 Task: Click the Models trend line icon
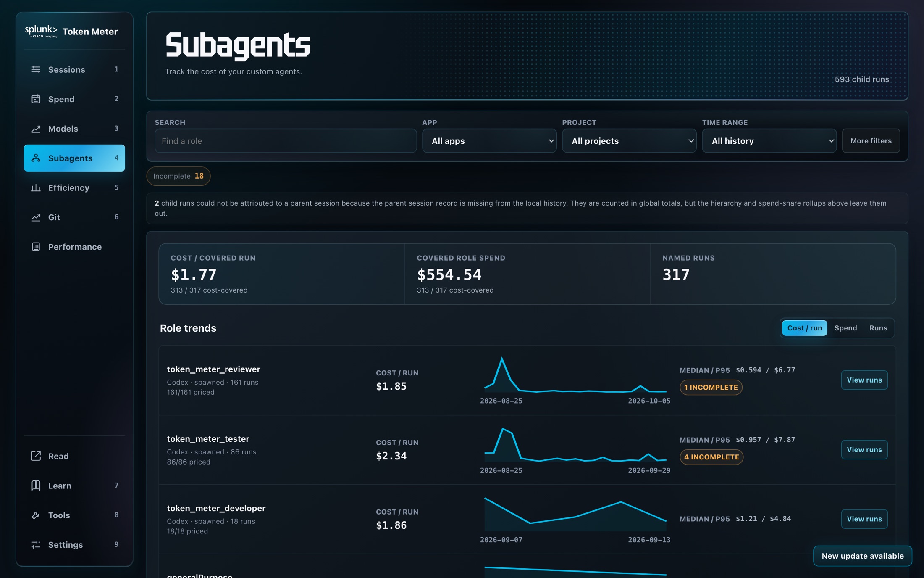(x=36, y=129)
